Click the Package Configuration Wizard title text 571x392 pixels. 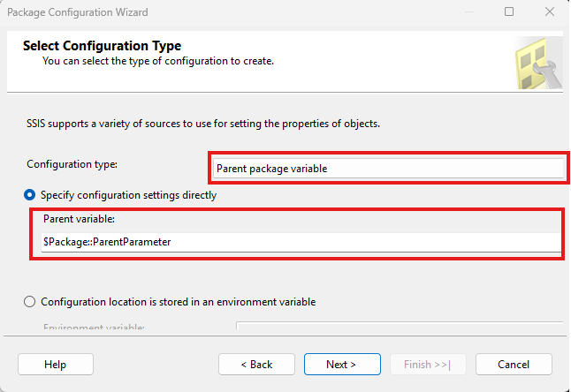78,12
